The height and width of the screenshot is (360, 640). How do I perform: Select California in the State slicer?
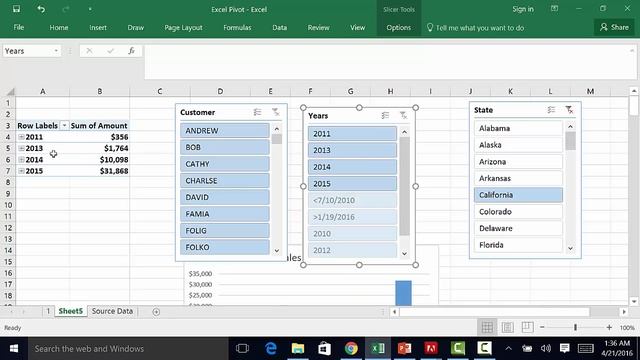[x=518, y=195]
